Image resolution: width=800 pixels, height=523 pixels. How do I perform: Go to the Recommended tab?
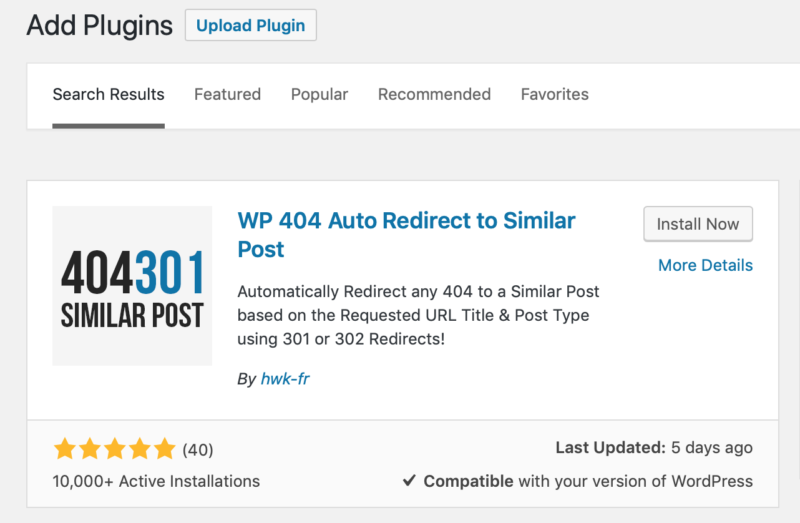434,94
